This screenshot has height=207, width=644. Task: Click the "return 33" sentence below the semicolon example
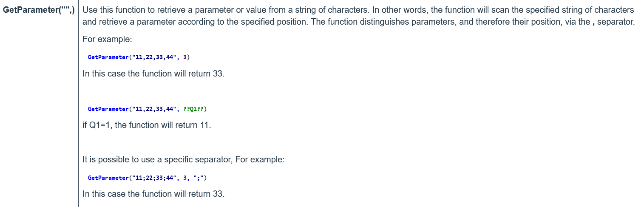pos(153,194)
